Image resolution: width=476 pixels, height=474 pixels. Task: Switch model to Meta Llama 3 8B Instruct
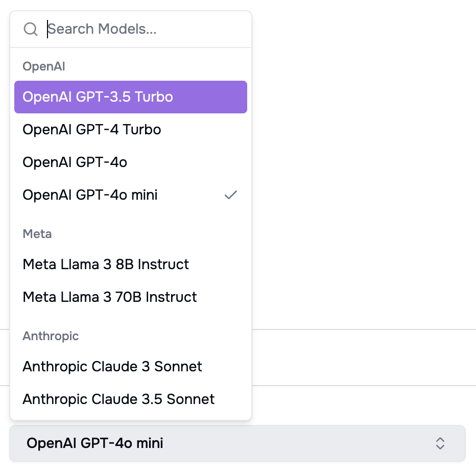(106, 265)
